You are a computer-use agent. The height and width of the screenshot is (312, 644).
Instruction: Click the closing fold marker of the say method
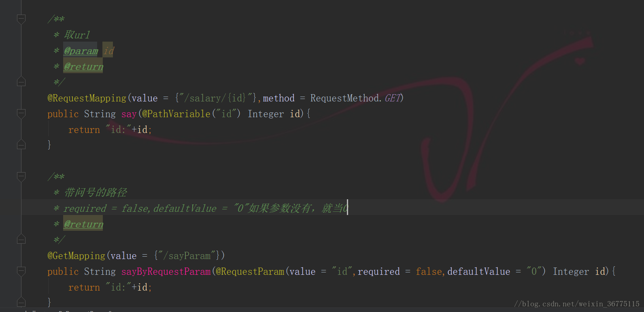tap(21, 145)
